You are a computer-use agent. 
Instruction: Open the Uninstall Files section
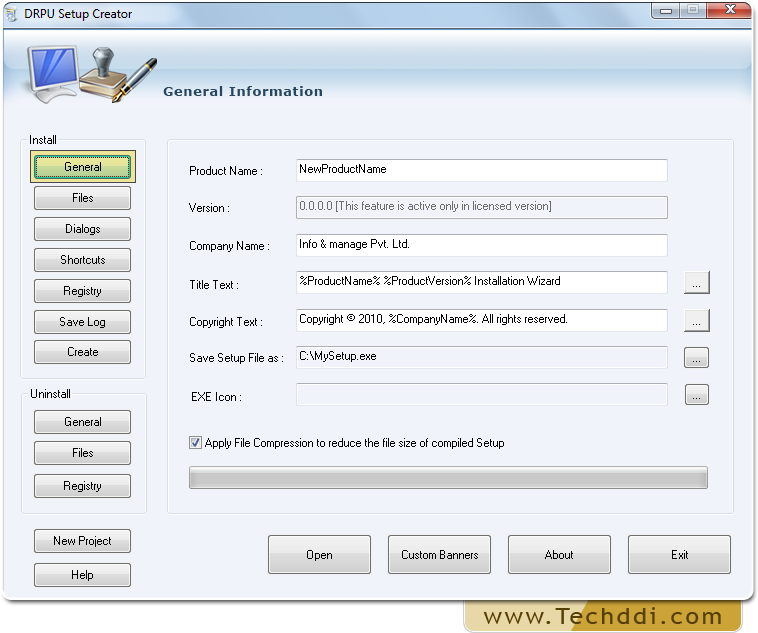[82, 453]
